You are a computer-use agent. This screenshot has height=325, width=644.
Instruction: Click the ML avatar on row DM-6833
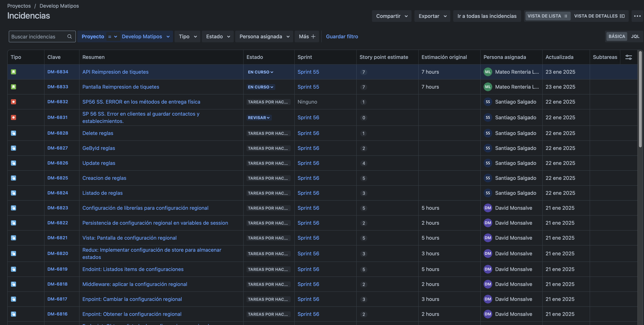pos(488,87)
